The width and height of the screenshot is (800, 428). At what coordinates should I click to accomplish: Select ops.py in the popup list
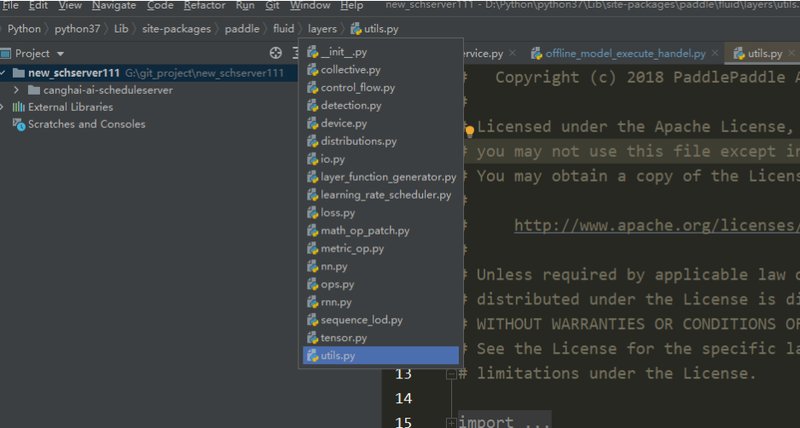[x=381, y=284]
